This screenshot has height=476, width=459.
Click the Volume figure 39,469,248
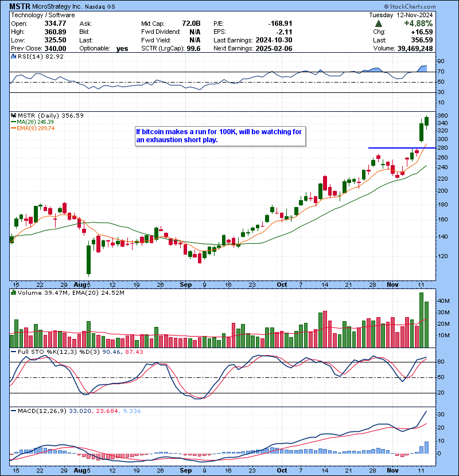[415, 48]
